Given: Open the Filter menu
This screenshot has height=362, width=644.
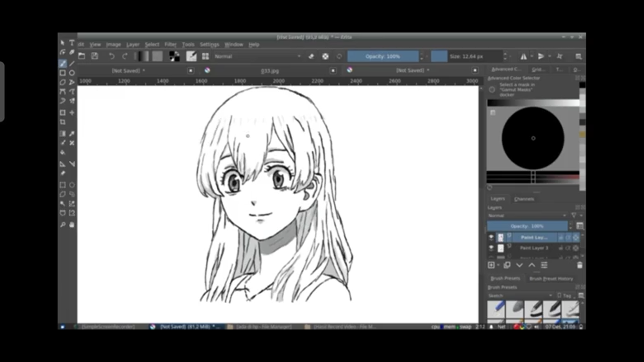Looking at the screenshot, I should (x=170, y=44).
